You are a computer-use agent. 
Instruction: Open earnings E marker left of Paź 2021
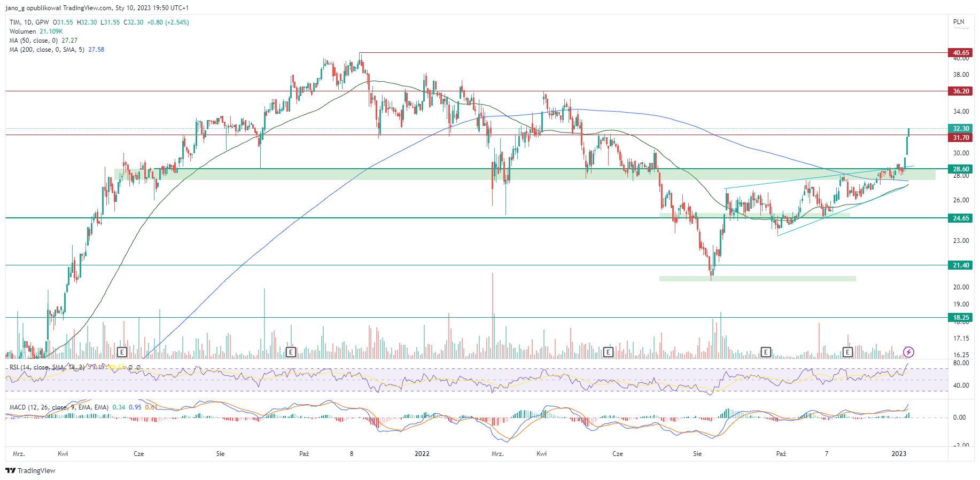[291, 352]
